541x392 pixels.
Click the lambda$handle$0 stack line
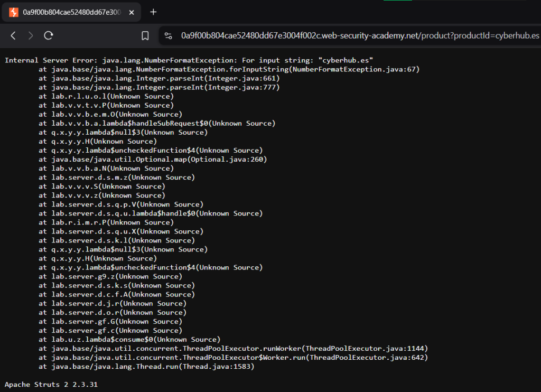(151, 213)
